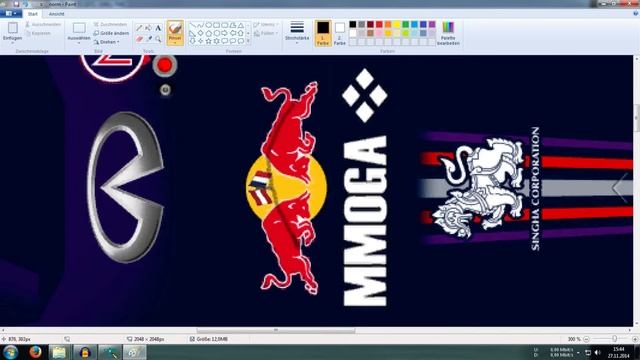Screen dimensions: 640x360
Task: Click the Einfügen paste icon
Action: point(13,28)
